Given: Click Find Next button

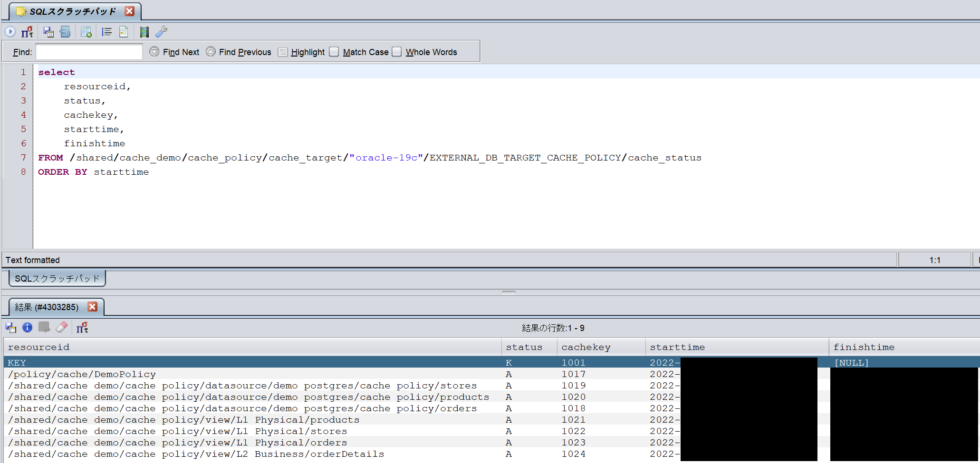Looking at the screenshot, I should point(174,52).
